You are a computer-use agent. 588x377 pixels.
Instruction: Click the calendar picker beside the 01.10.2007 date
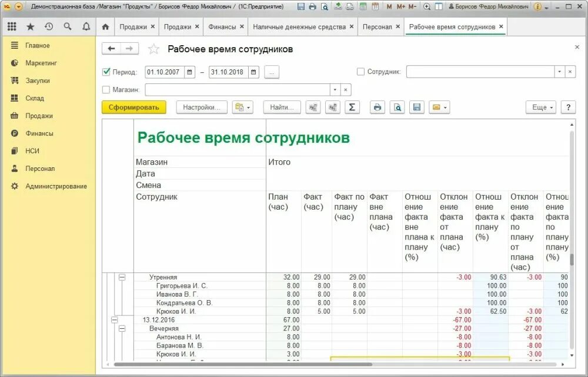[189, 71]
